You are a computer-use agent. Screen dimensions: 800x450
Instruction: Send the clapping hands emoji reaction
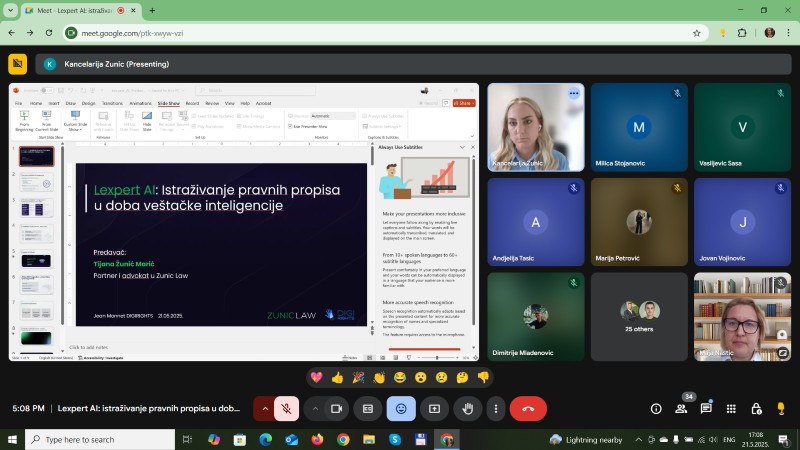(379, 378)
